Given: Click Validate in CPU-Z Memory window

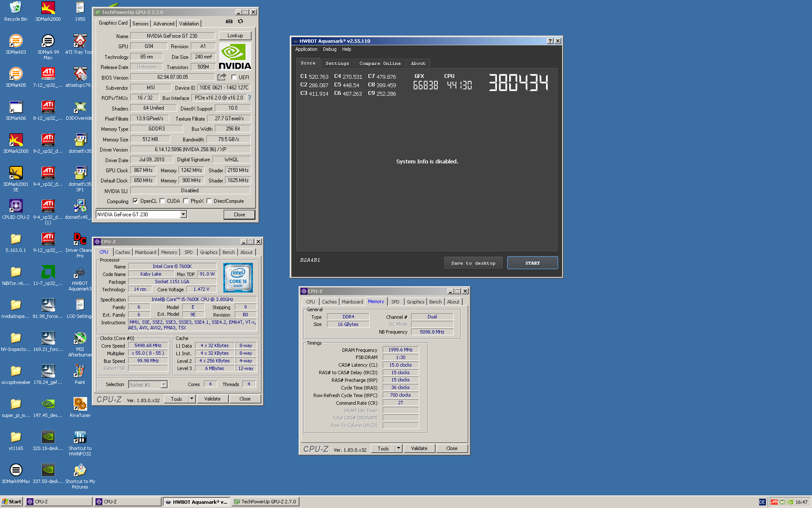Looking at the screenshot, I should [x=419, y=448].
